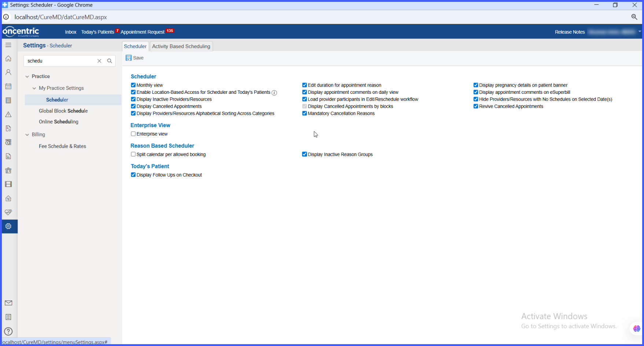This screenshot has height=346, width=644.
Task: Uncheck the Monthly view checkbox
Action: (x=133, y=85)
